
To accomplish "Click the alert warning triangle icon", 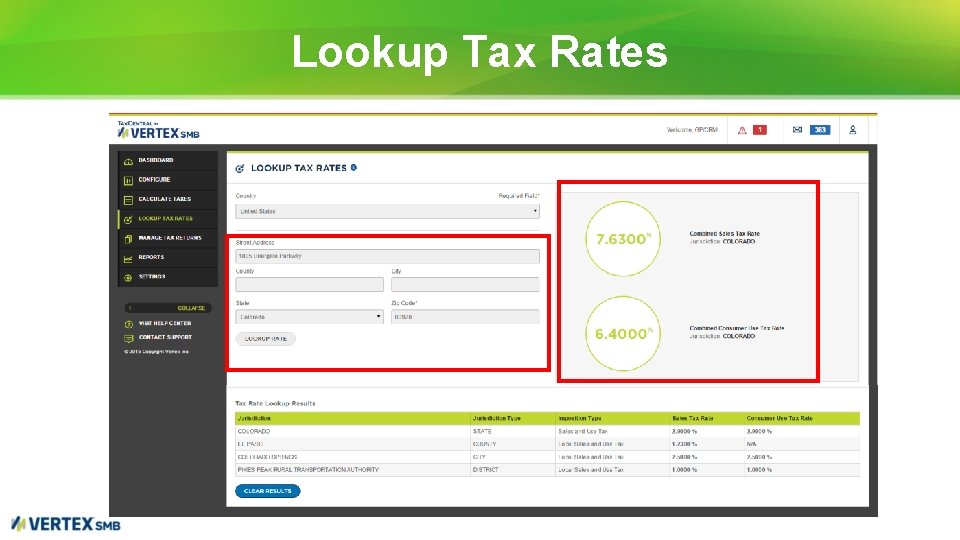I will coord(742,130).
